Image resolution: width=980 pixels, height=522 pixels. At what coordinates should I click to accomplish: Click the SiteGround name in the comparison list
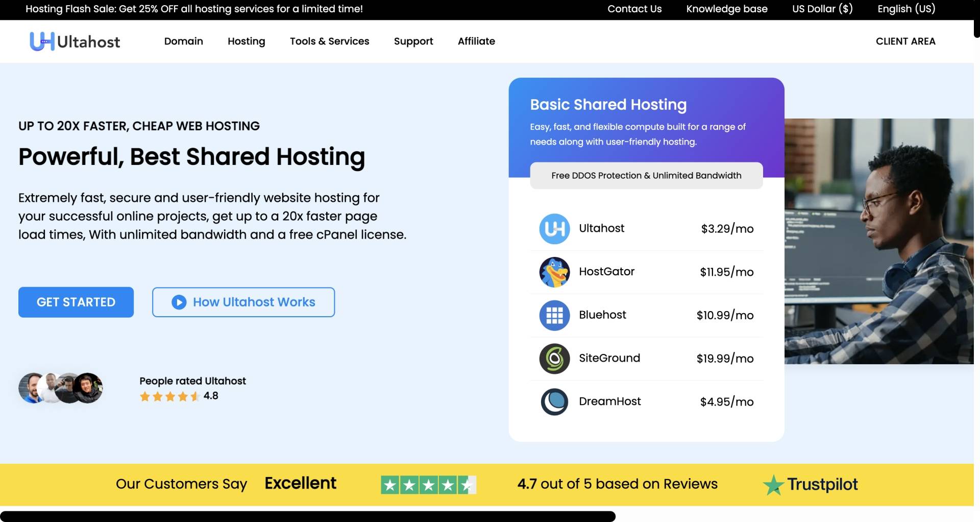(x=609, y=358)
